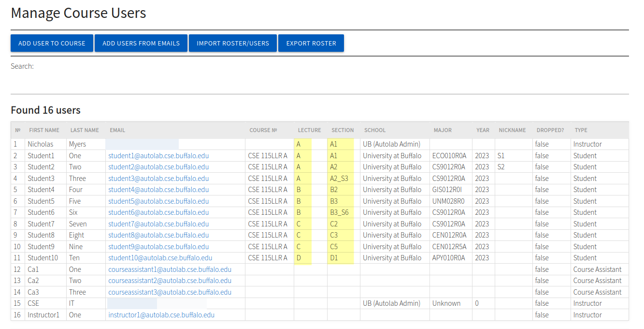Open courseassistant1@autolab.cse.buffalo.edu link
The image size is (644, 329).
170,269
